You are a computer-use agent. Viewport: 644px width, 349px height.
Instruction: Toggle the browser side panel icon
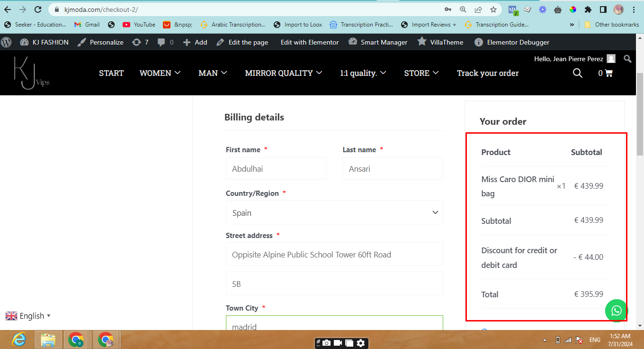click(603, 9)
